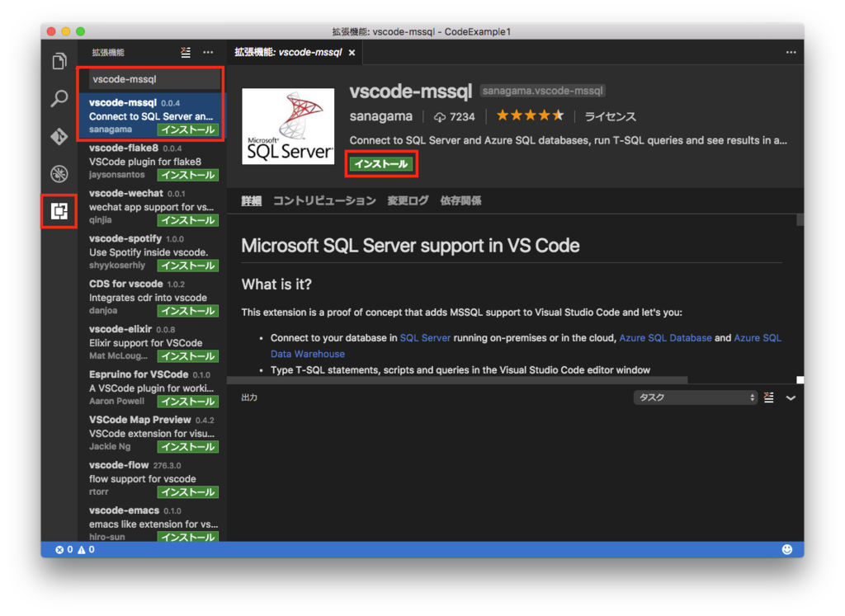The height and width of the screenshot is (616, 845).
Task: Install vscode-mssql from the sidebar list
Action: click(188, 129)
